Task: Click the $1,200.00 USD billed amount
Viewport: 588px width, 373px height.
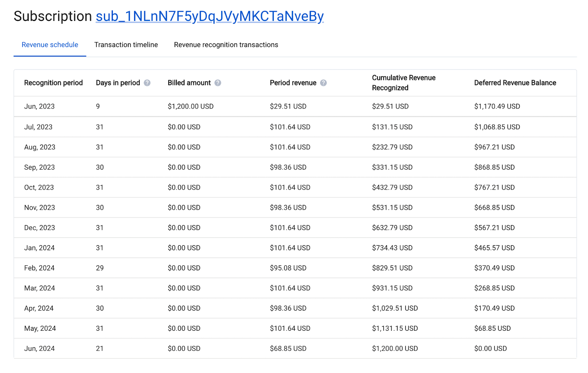Action: 190,106
